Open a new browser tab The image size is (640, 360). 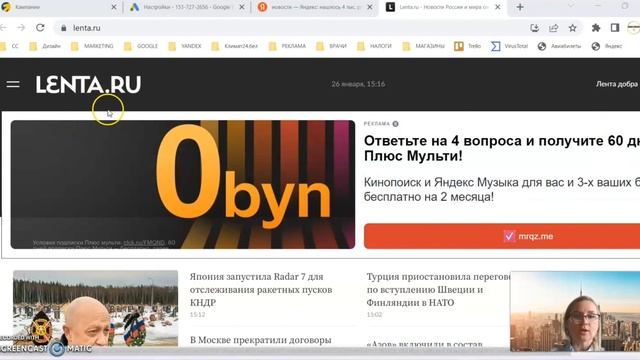pyautogui.click(x=520, y=7)
